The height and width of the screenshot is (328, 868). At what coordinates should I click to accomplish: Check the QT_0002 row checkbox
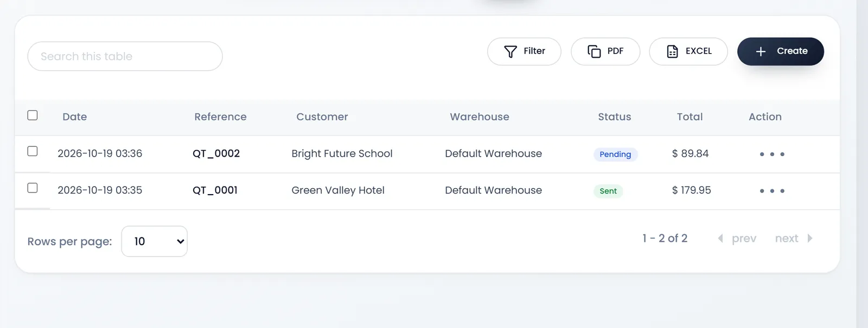(33, 151)
